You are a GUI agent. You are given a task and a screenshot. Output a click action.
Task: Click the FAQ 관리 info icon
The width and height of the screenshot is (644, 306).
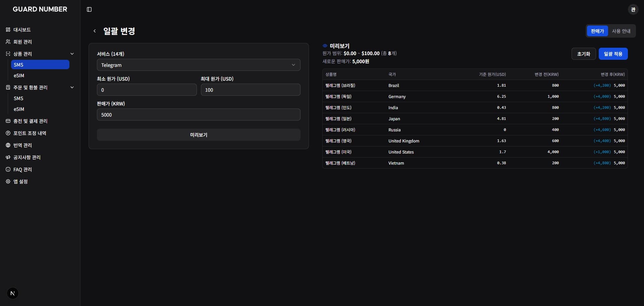8,169
